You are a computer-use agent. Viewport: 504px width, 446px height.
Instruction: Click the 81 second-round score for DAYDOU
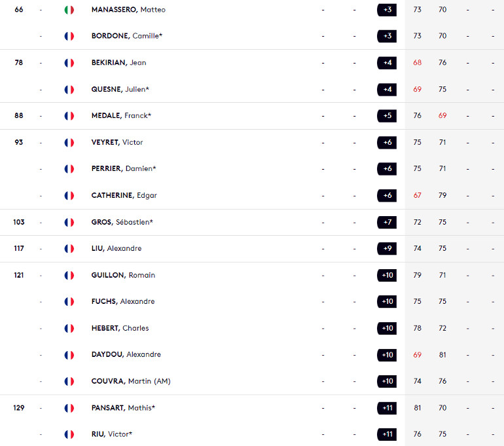pyautogui.click(x=442, y=355)
